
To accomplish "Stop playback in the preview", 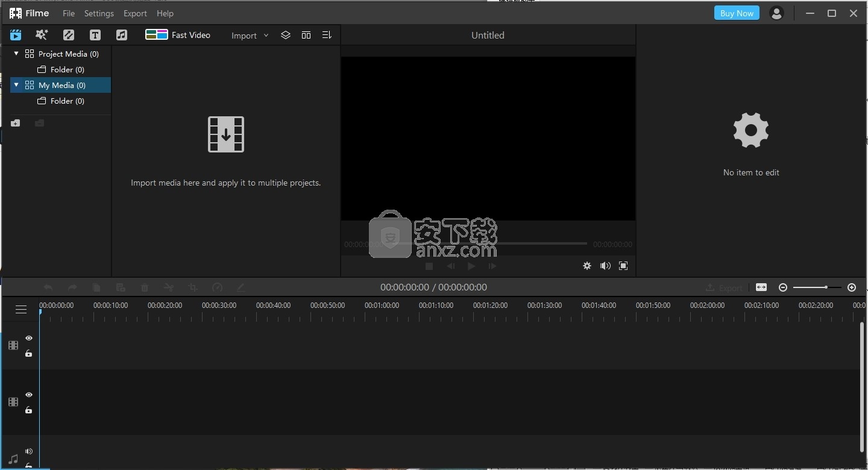I will (x=429, y=266).
